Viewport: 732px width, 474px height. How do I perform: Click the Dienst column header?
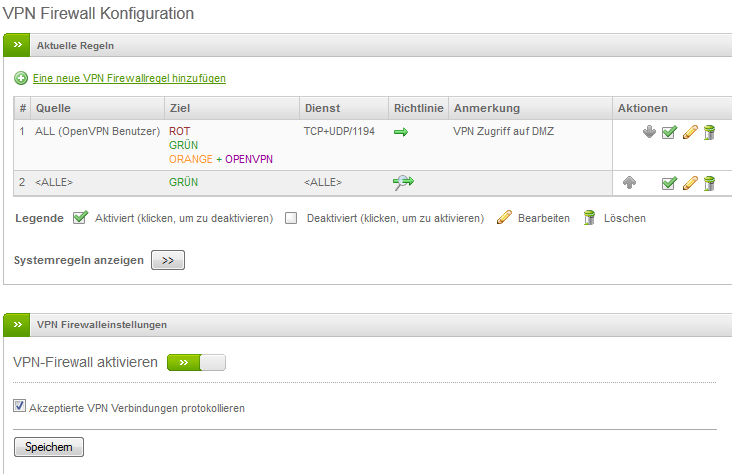pos(322,108)
